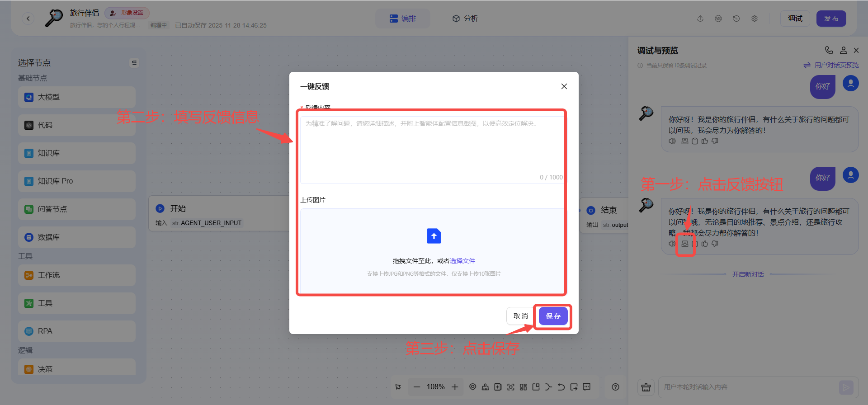Click the back chevron beside 旅行伴侣
Image resolution: width=868 pixels, height=405 pixels.
point(28,19)
